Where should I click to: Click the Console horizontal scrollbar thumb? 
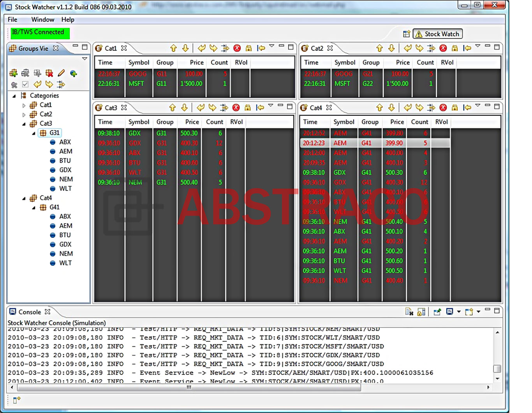[189, 387]
